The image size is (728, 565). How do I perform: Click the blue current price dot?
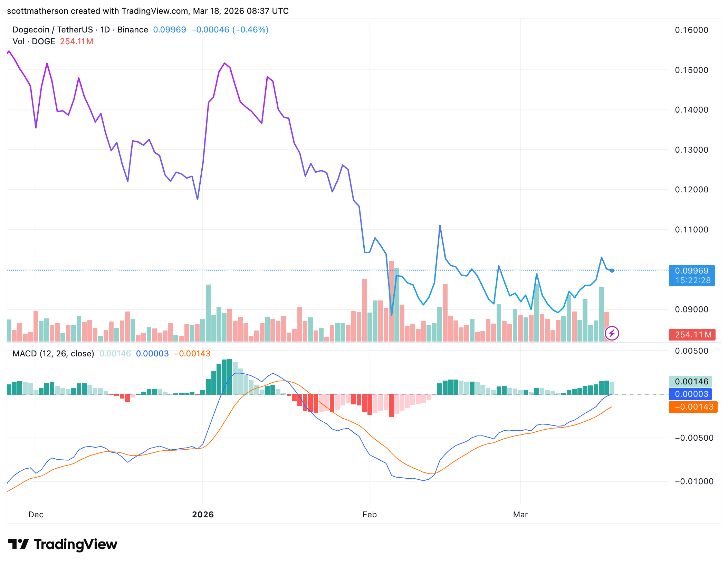pyautogui.click(x=612, y=271)
